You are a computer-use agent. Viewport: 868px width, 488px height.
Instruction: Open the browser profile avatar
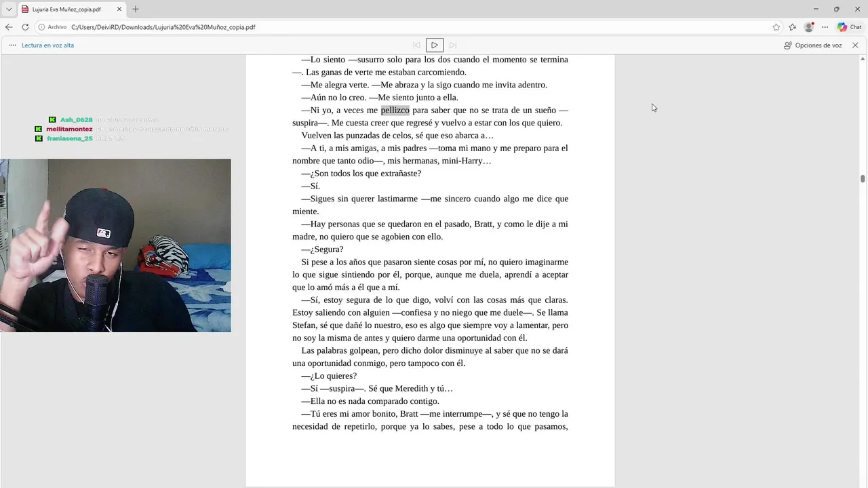coord(809,27)
